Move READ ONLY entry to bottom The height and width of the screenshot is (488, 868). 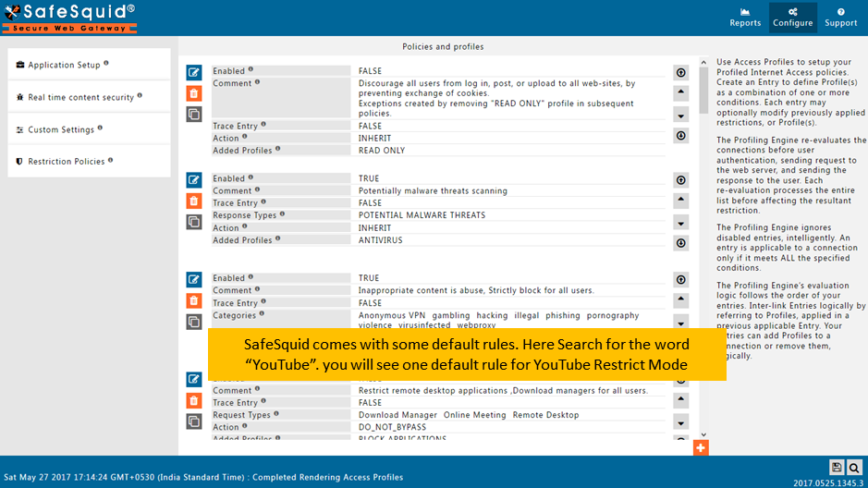pyautogui.click(x=681, y=136)
